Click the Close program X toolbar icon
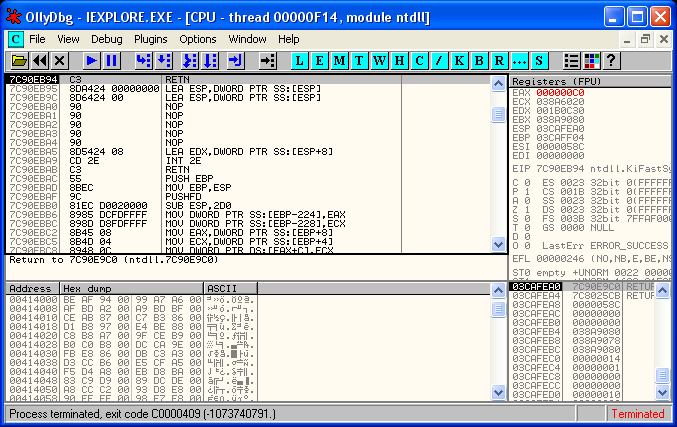 pyautogui.click(x=60, y=61)
